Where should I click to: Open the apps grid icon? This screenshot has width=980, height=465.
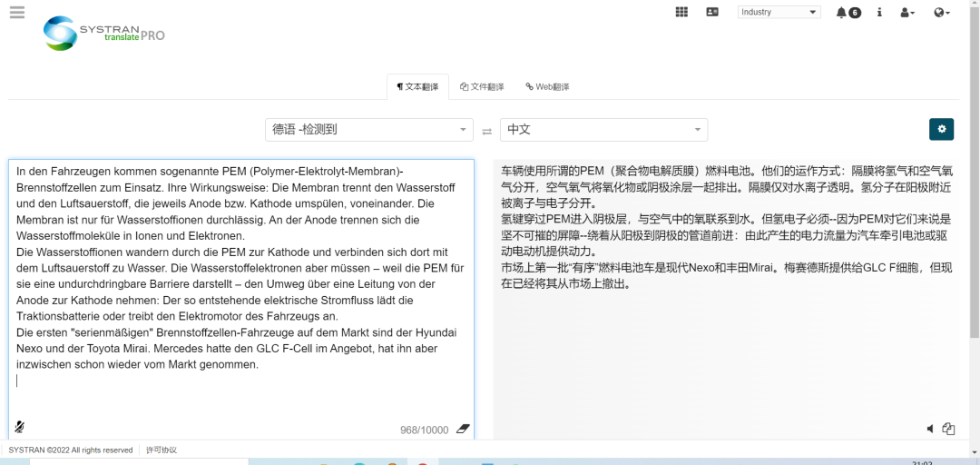(681, 12)
